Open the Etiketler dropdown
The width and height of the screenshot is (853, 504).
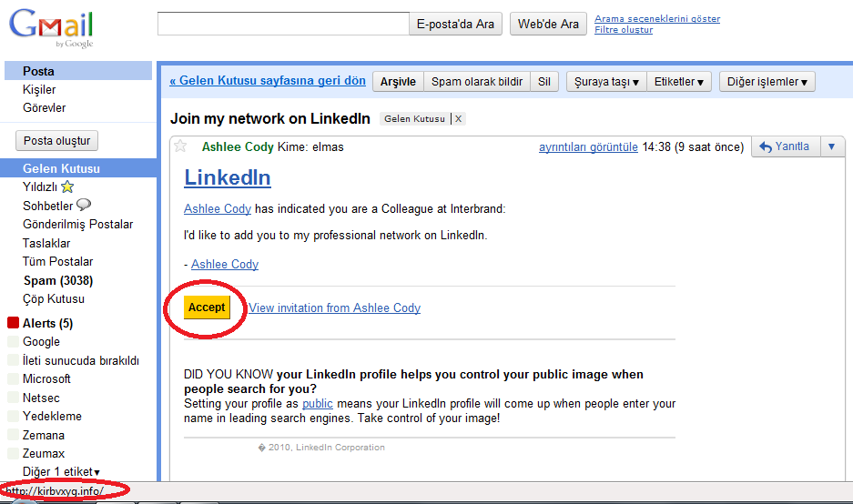[679, 82]
